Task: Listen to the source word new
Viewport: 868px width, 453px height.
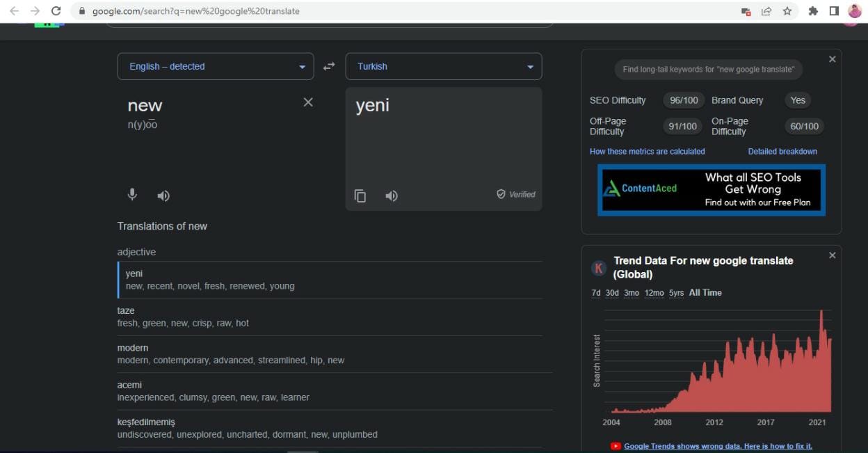Action: coord(163,196)
